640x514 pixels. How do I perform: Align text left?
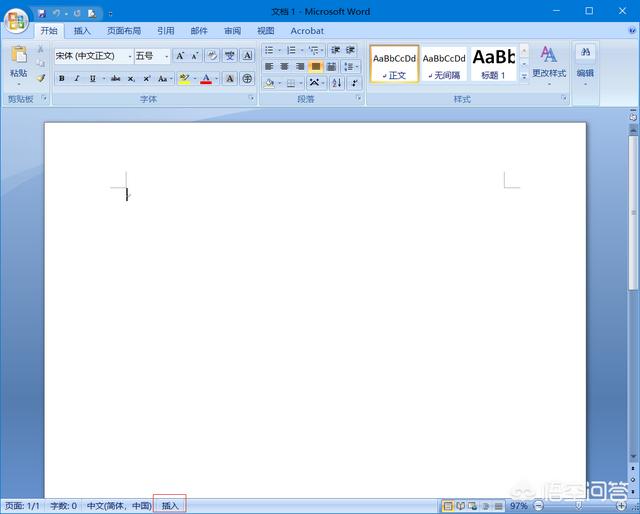[x=269, y=66]
